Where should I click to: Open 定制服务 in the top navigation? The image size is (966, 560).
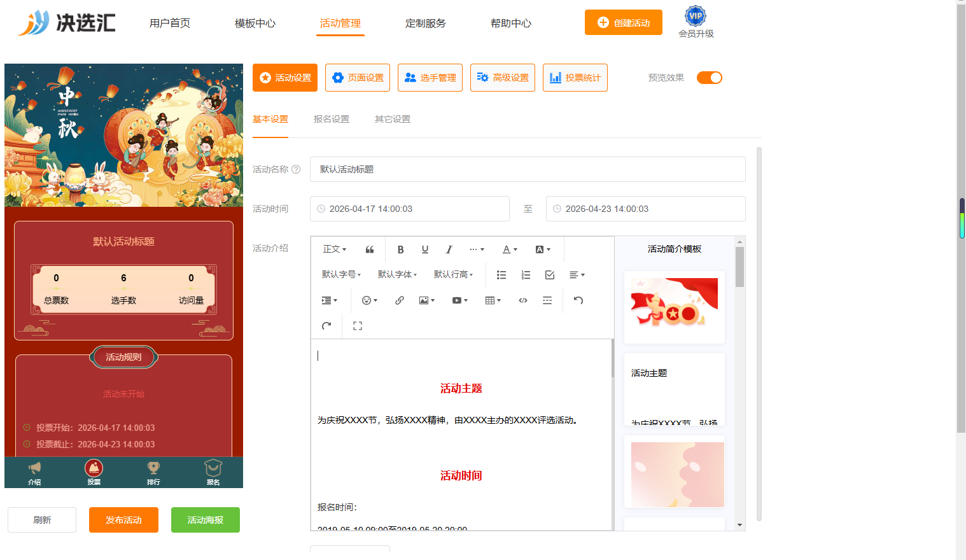[x=426, y=24]
